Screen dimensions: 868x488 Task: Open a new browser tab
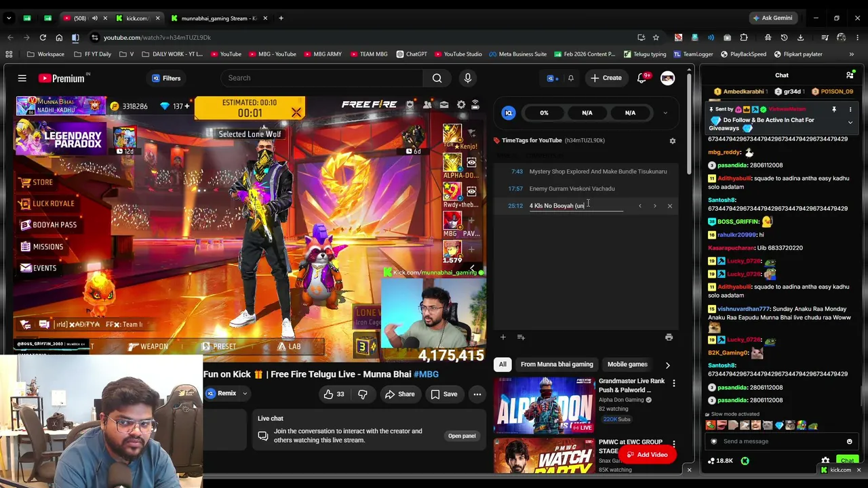(x=281, y=18)
